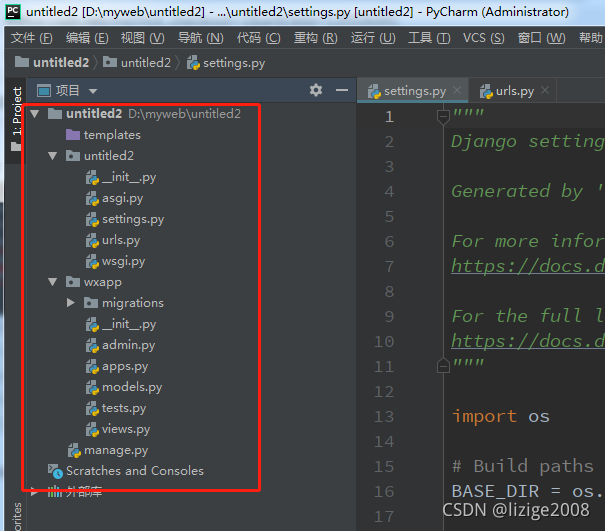Click the templates purple folder icon
The height and width of the screenshot is (531, 605).
pos(73,135)
